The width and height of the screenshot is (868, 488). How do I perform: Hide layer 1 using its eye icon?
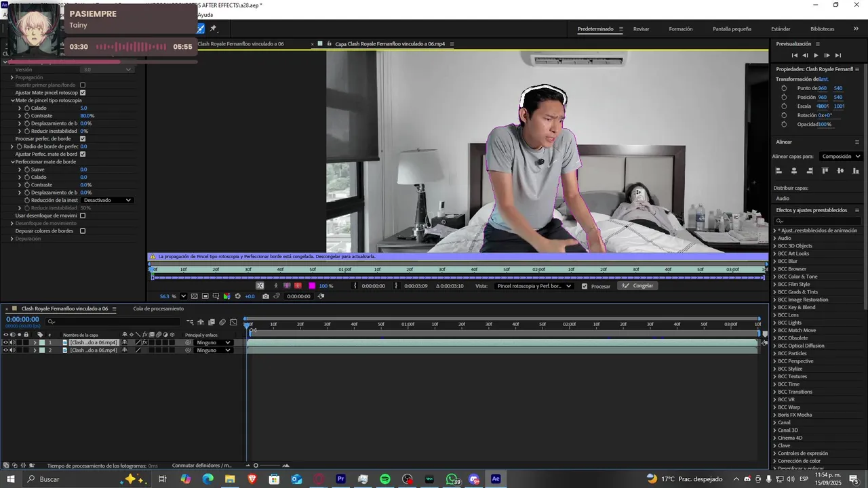pos(5,342)
